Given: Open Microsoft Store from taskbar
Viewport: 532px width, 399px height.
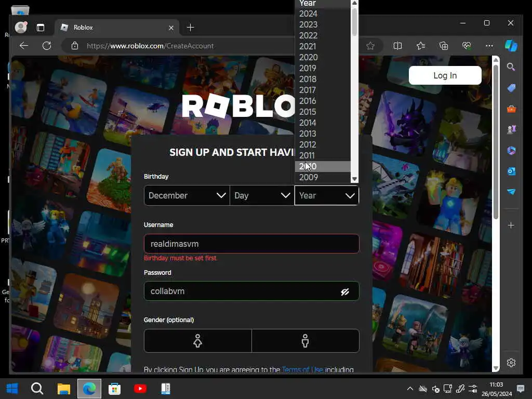Looking at the screenshot, I should click(x=114, y=389).
